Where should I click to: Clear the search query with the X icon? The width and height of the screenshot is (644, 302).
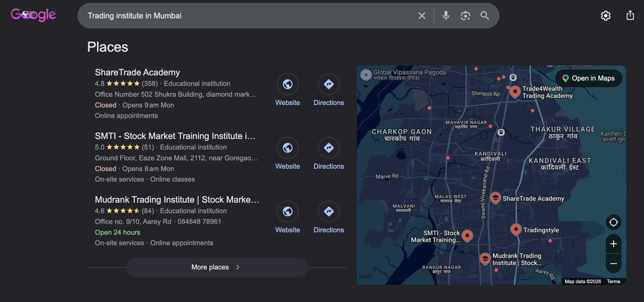(422, 16)
